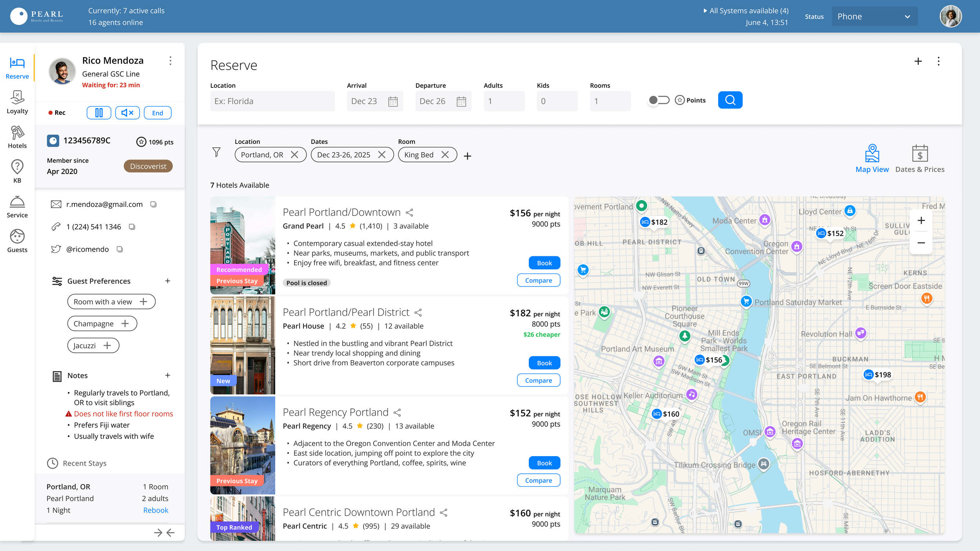Book Pearl Portland/Downtown
Viewport: 980px width, 551px height.
coord(544,263)
